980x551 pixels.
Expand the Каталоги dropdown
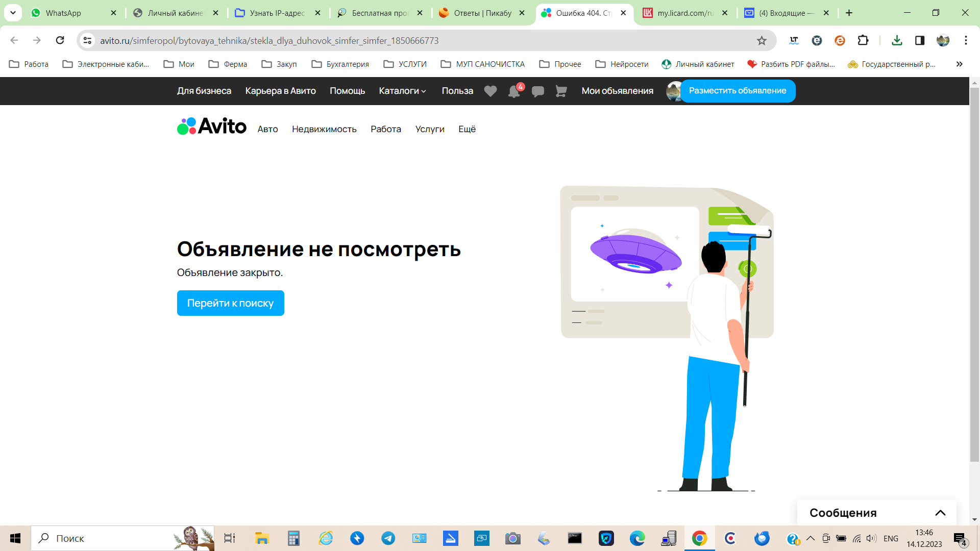coord(402,91)
